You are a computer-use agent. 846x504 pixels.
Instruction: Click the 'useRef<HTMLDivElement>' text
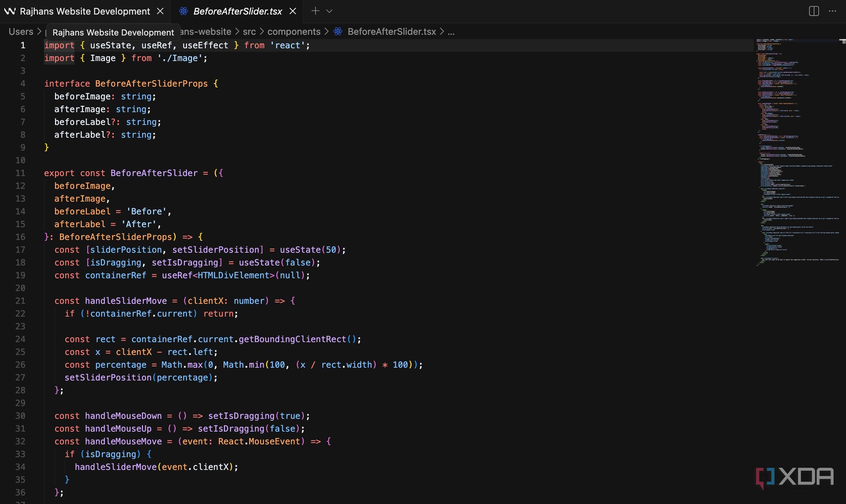coord(218,275)
